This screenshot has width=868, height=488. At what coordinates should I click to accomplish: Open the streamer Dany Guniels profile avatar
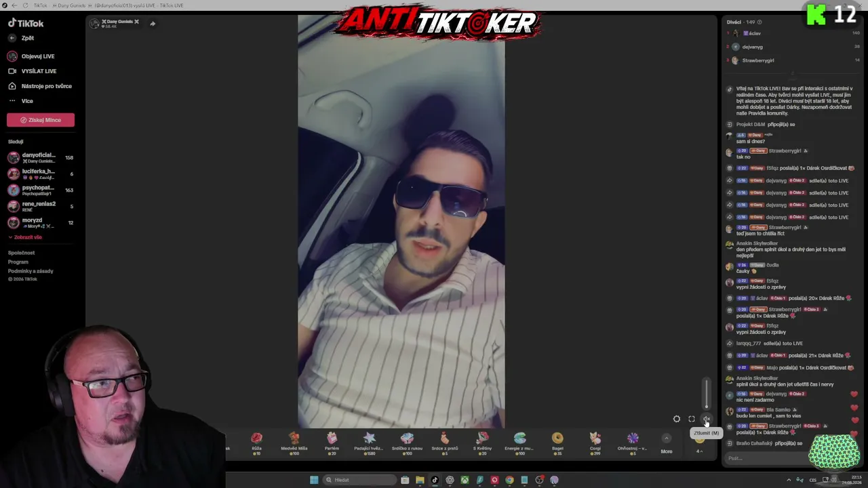click(95, 24)
